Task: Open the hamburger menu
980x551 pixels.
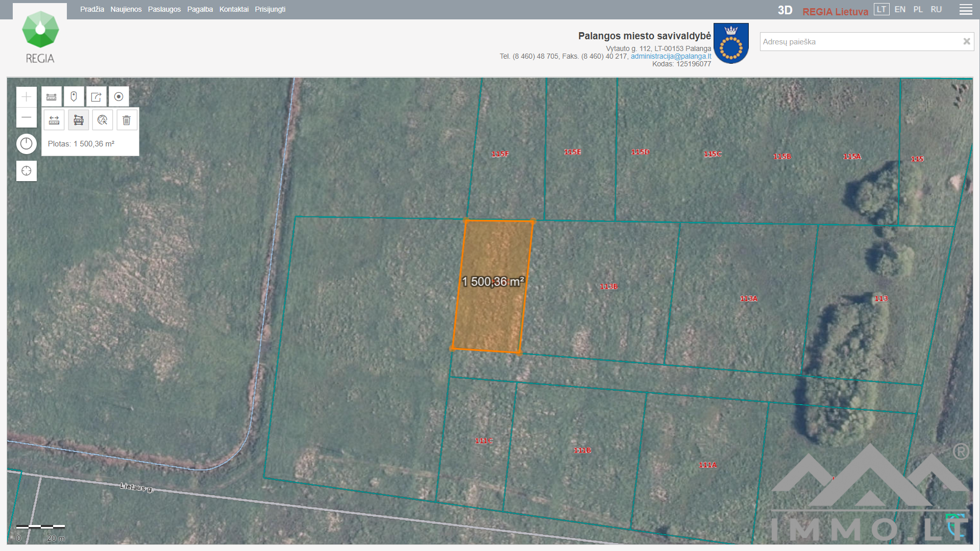Action: click(966, 10)
